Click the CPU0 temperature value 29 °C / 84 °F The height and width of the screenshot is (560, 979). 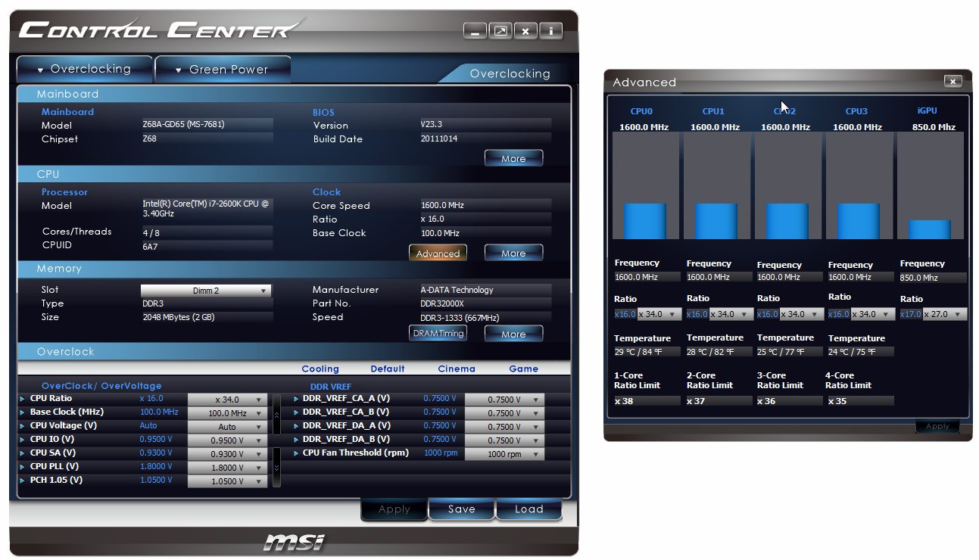coord(647,352)
